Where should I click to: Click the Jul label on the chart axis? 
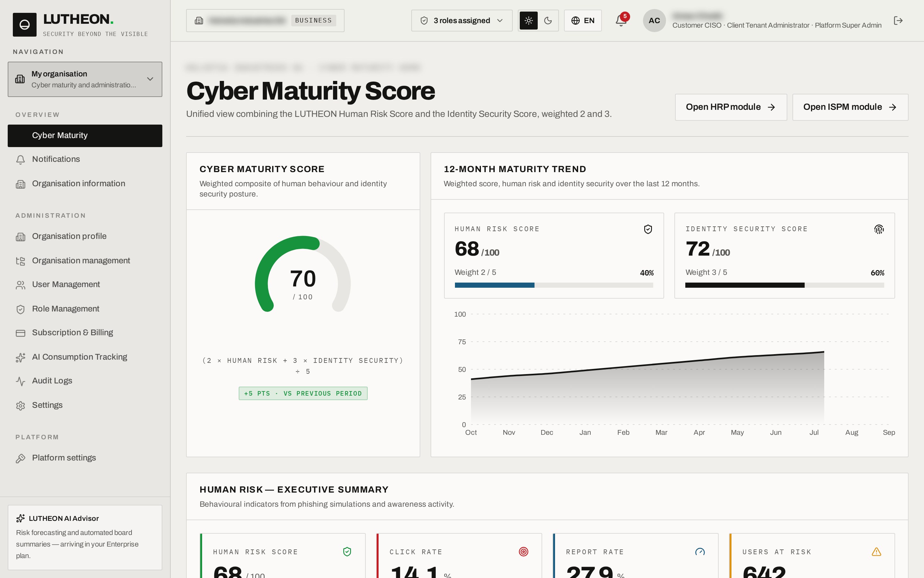tap(814, 432)
